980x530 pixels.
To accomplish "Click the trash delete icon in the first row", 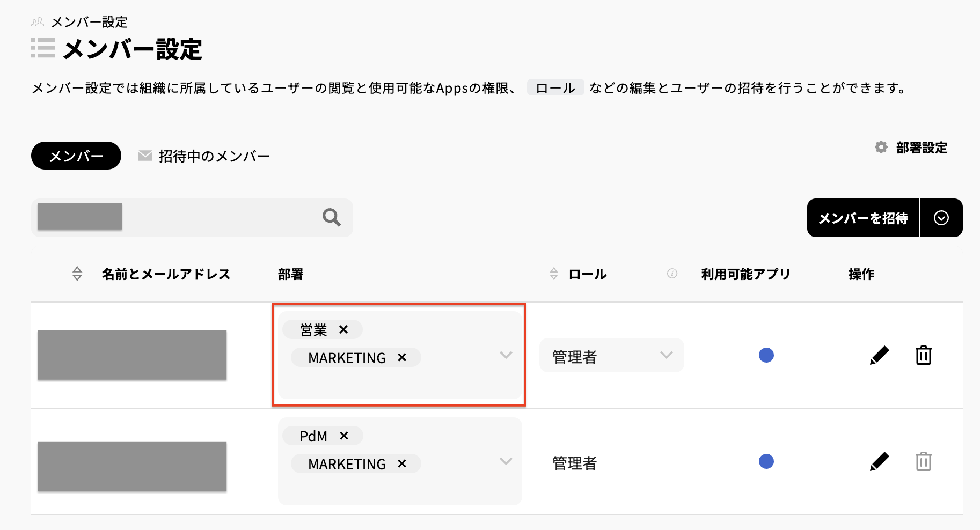I will 923,355.
